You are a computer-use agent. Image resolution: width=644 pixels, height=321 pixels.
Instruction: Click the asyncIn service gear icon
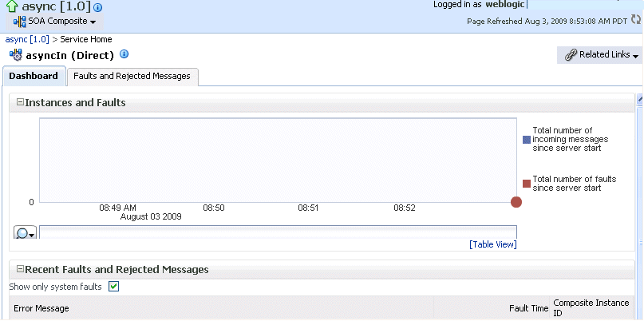(x=16, y=55)
